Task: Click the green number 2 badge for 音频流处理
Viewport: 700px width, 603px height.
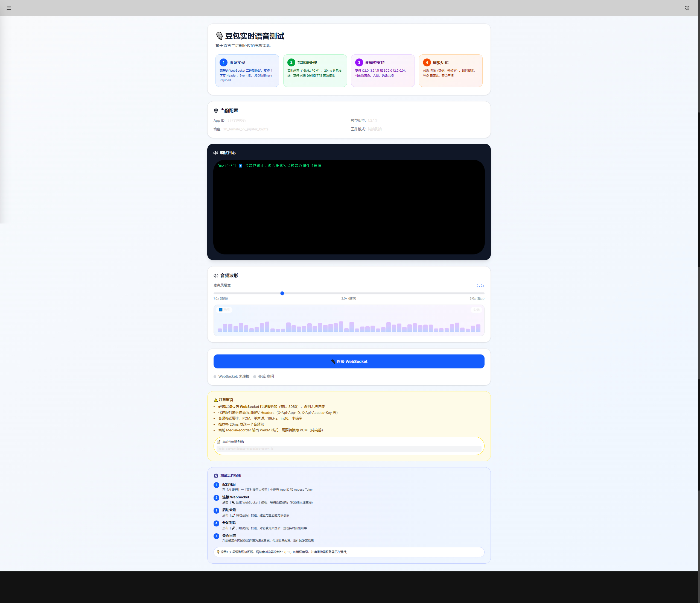Action: [291, 63]
